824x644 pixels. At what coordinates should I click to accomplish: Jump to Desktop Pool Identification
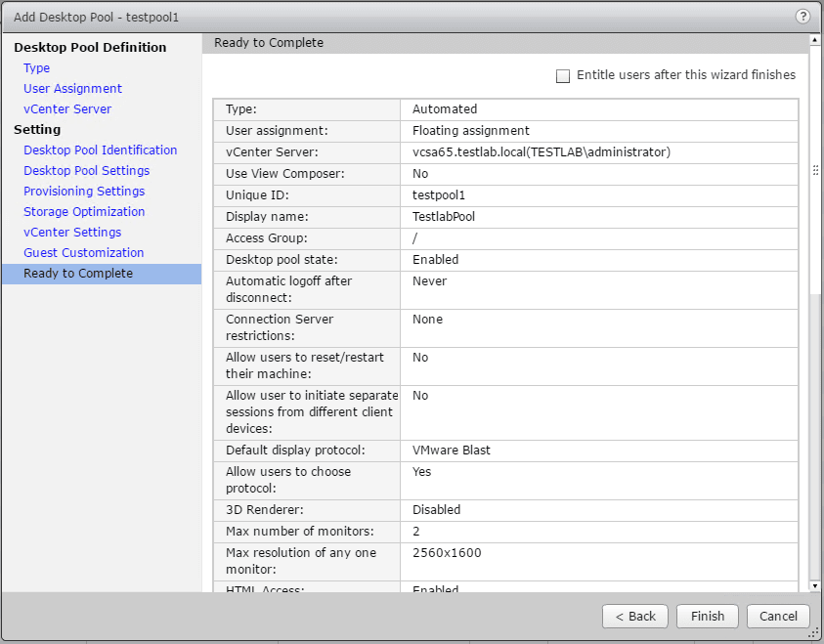101,150
